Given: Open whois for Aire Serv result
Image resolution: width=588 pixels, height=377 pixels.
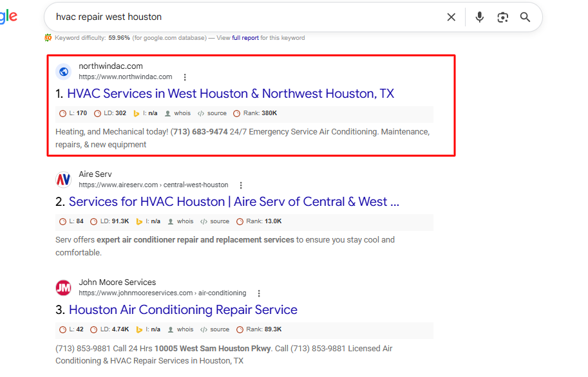Looking at the screenshot, I should [180, 221].
